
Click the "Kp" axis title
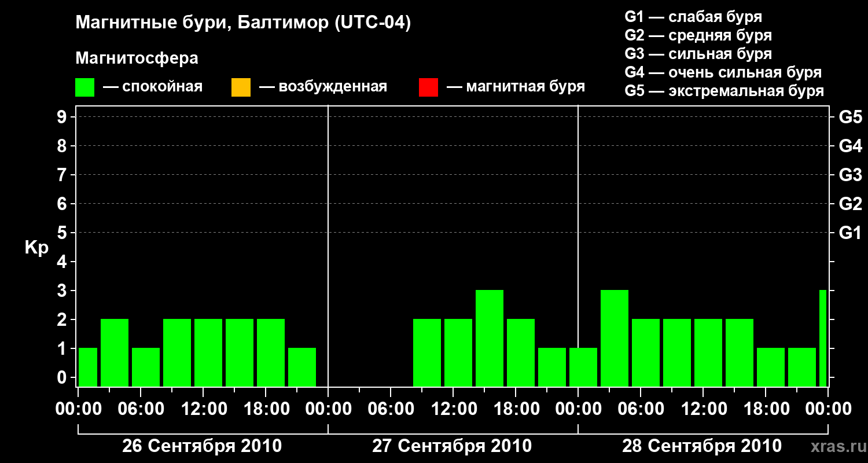pyautogui.click(x=36, y=248)
